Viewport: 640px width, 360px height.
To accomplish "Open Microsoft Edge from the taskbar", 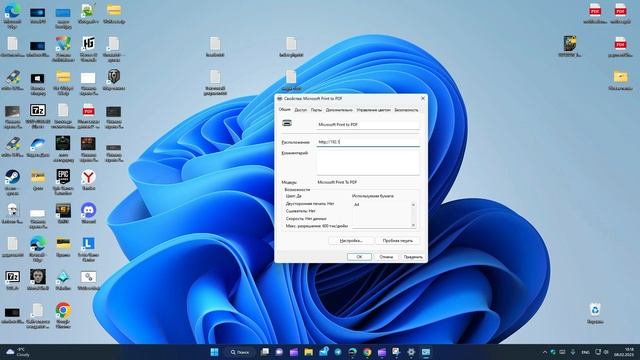I will coord(353,352).
